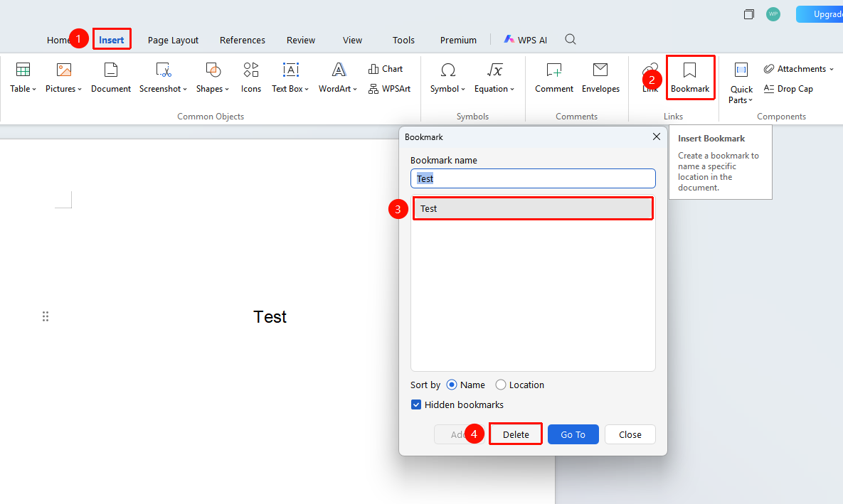Click the Bookmark button in Links group
The image size is (843, 504).
click(x=690, y=77)
